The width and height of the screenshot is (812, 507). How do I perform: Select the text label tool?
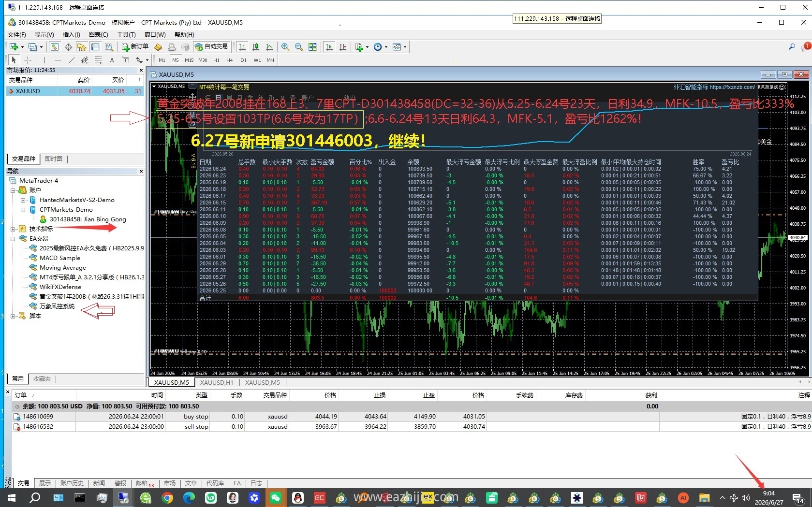(125, 60)
